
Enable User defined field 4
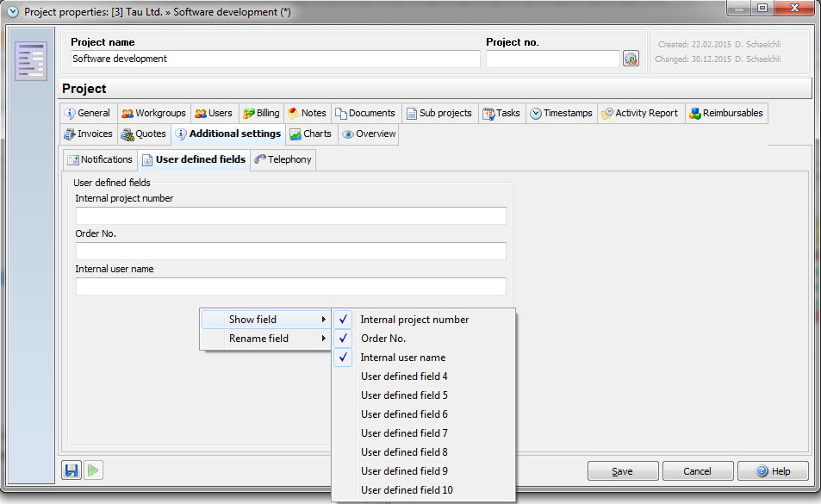pyautogui.click(x=404, y=376)
